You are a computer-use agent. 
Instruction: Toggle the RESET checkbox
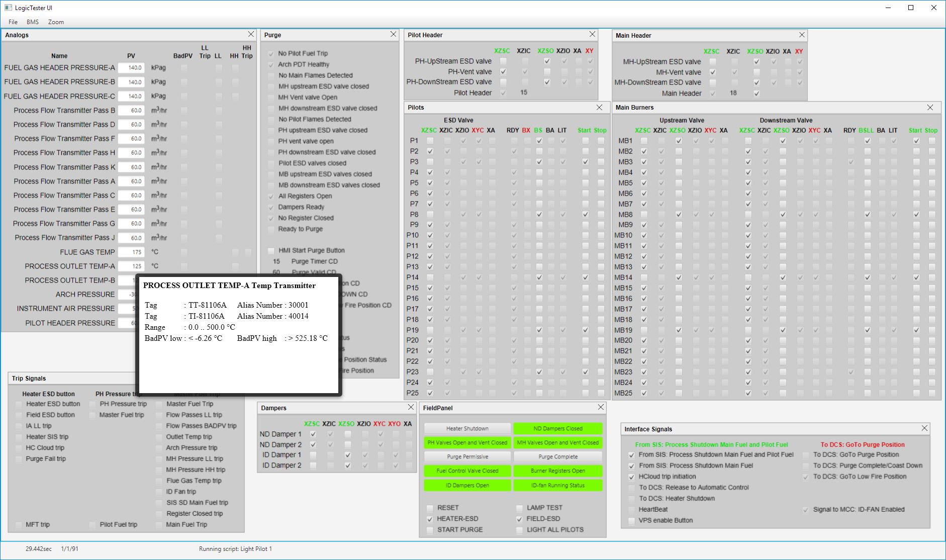tap(430, 508)
